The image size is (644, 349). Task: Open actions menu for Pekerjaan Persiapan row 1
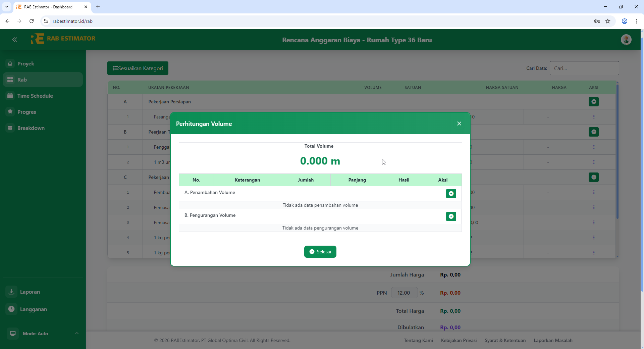point(593,117)
